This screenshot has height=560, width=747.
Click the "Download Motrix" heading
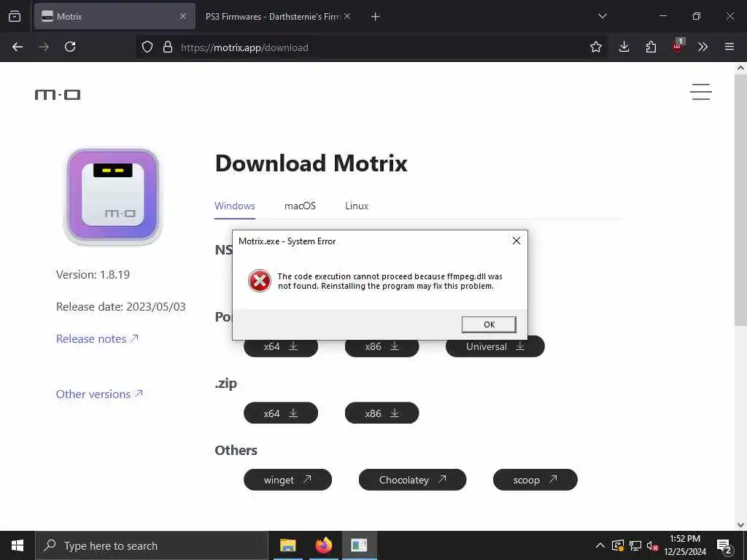(311, 163)
